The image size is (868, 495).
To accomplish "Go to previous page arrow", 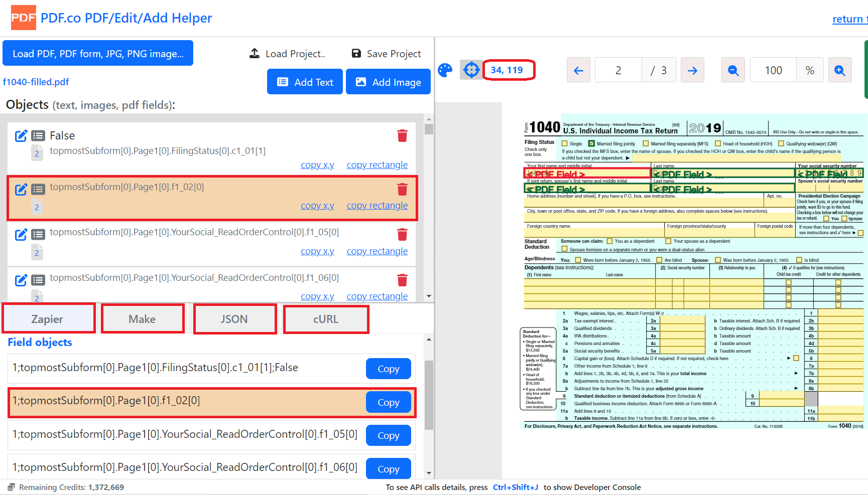I will tap(578, 70).
